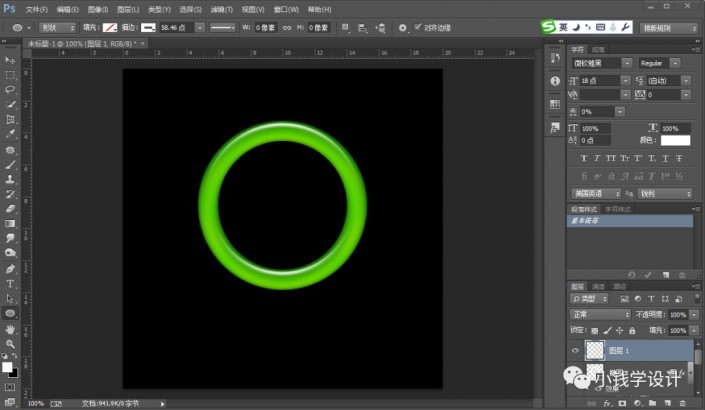
Task: Select the Crop tool
Action: (x=10, y=118)
